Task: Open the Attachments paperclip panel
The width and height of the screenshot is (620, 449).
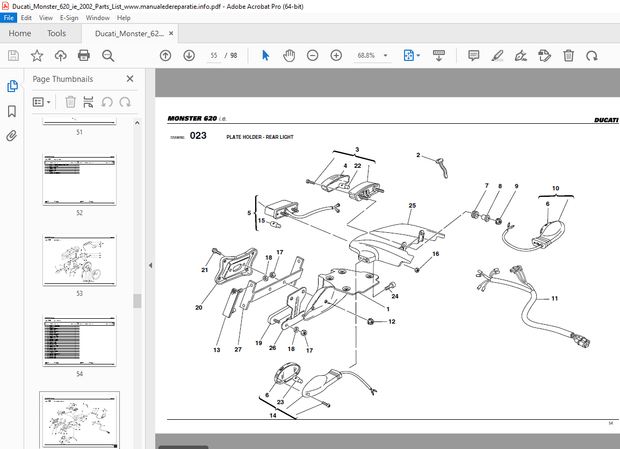Action: coord(12,136)
